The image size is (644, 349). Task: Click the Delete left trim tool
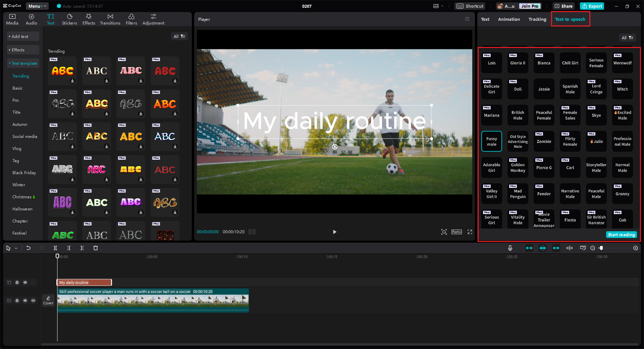(69, 248)
